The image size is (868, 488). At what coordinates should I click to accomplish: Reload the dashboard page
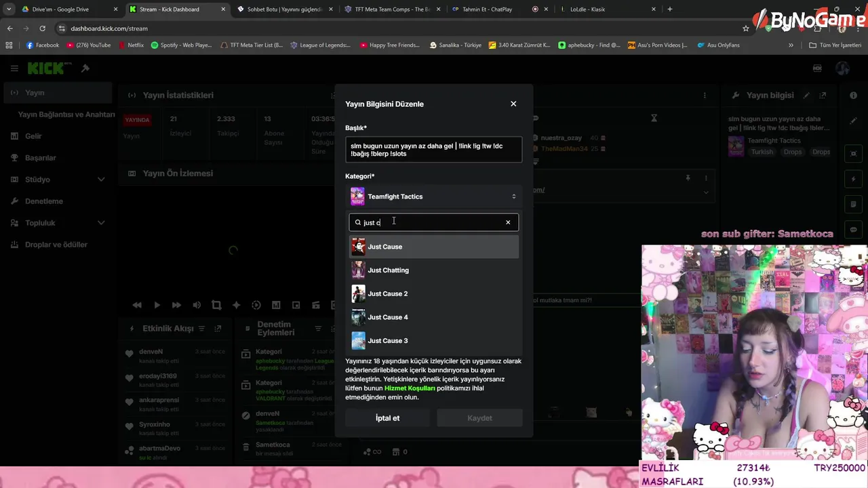42,28
